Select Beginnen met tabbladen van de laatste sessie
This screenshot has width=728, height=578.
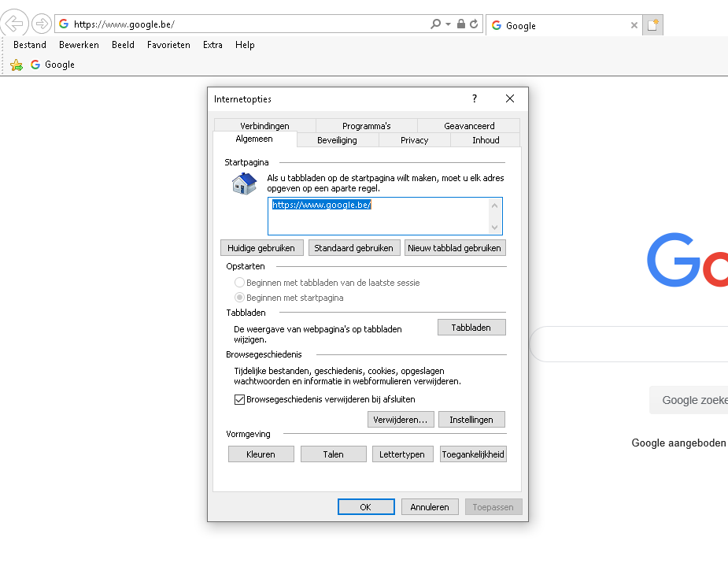(x=240, y=283)
